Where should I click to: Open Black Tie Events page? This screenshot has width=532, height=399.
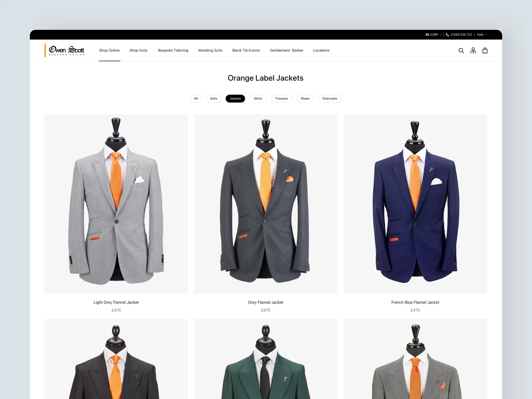pyautogui.click(x=246, y=51)
